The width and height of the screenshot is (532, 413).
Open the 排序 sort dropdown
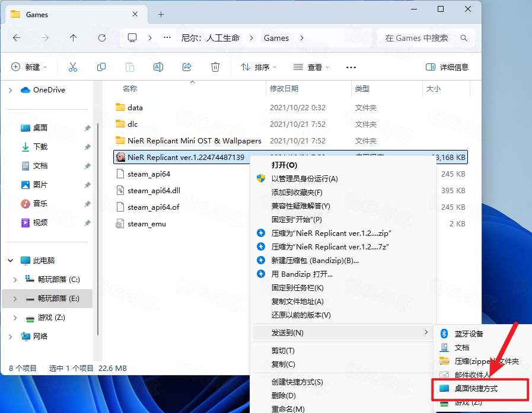pyautogui.click(x=259, y=67)
